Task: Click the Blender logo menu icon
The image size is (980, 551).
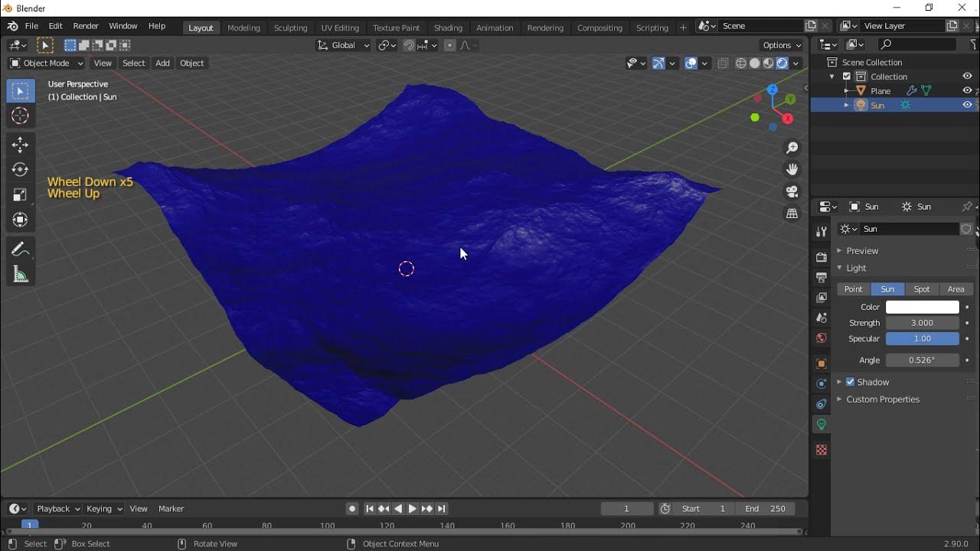Action: (x=12, y=26)
